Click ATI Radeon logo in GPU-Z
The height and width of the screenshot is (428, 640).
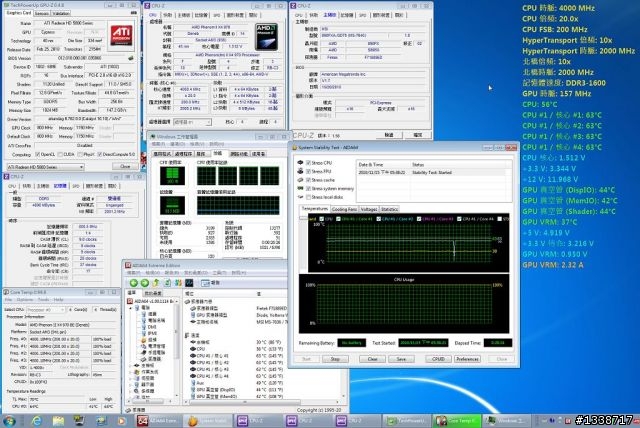point(121,37)
